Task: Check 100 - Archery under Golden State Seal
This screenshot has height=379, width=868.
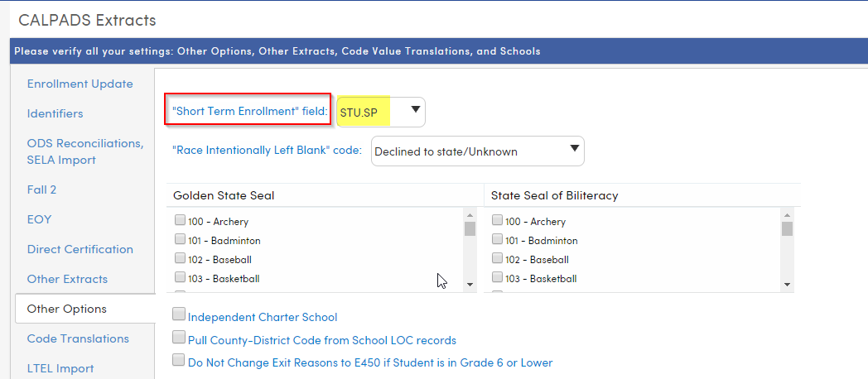Action: (180, 220)
